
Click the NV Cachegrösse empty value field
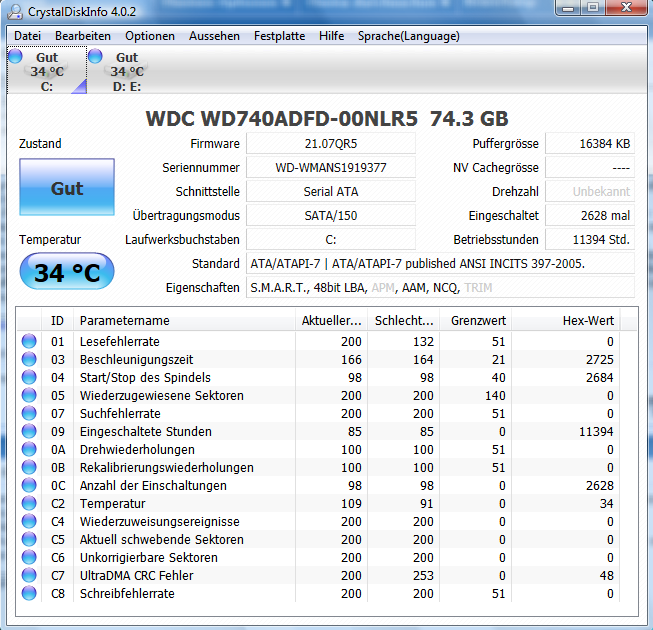(x=590, y=168)
